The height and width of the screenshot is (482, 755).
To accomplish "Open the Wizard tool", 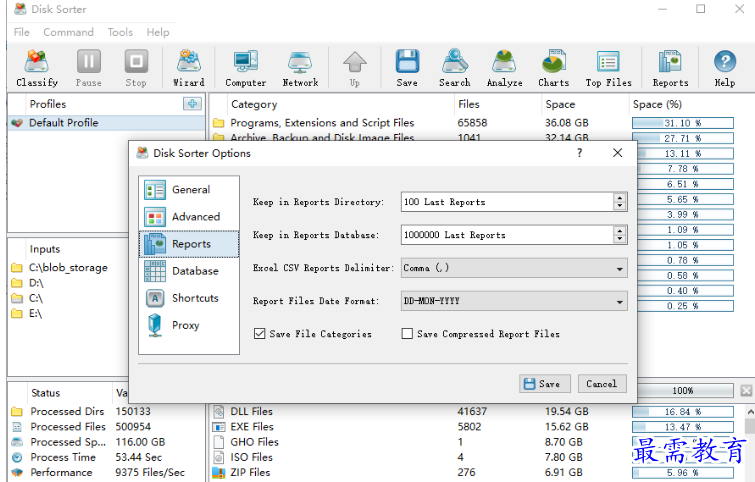I will 189,68.
